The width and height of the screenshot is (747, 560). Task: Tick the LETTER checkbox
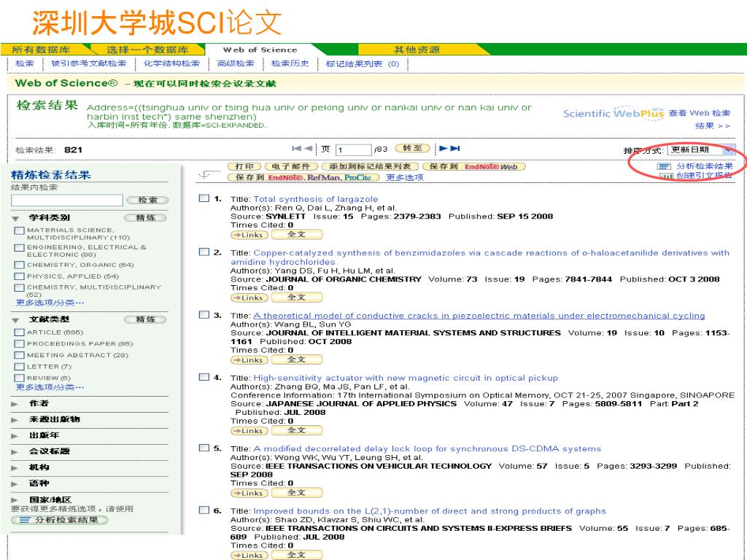(19, 367)
